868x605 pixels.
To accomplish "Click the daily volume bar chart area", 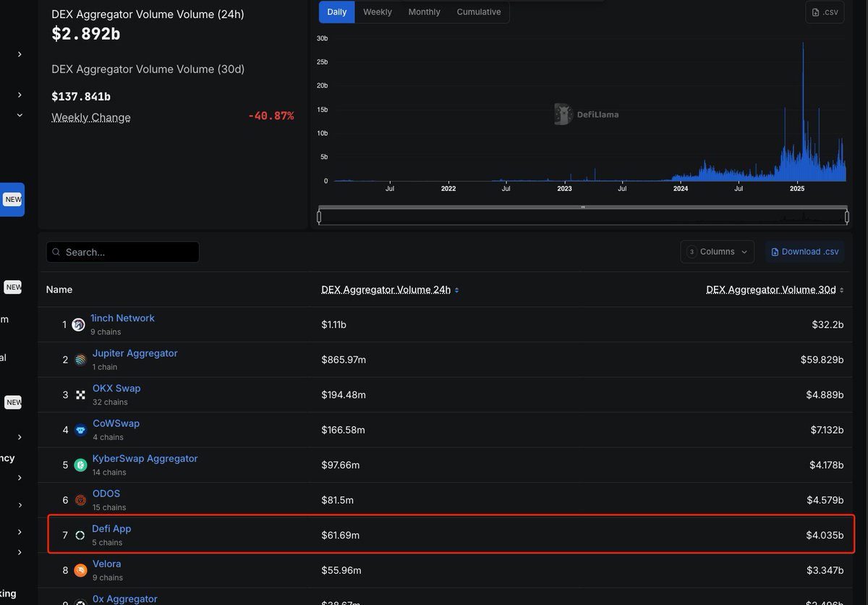I will 589,109.
